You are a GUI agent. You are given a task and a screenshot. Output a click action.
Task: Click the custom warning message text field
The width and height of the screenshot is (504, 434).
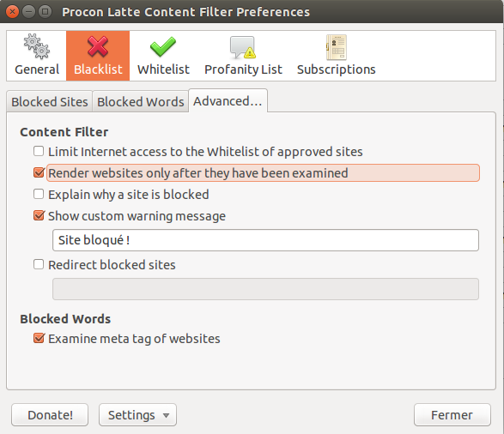tap(265, 240)
